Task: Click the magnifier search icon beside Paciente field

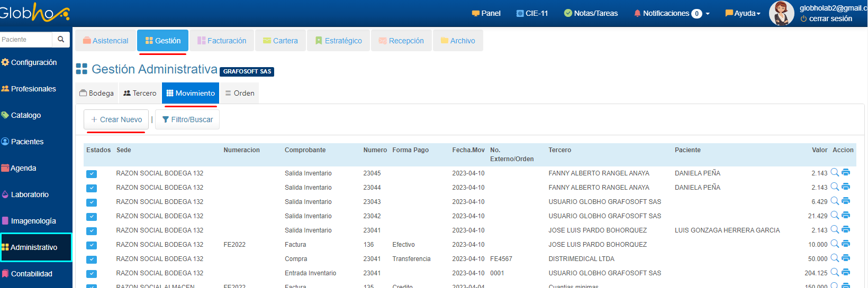Action: (61, 40)
